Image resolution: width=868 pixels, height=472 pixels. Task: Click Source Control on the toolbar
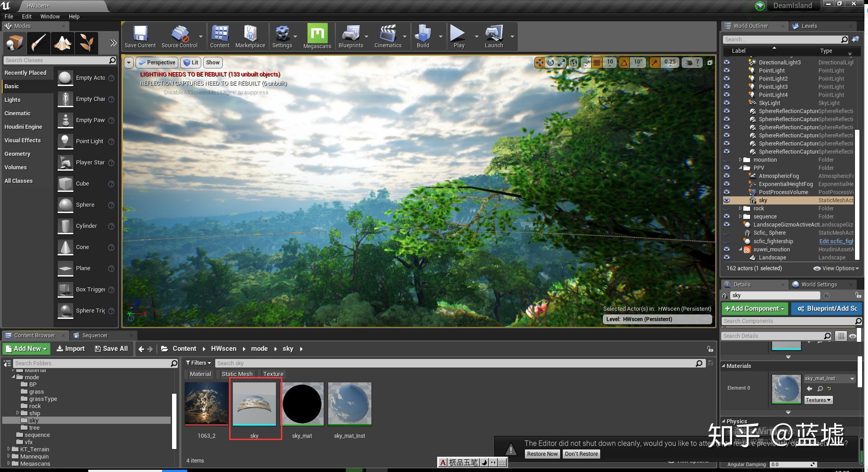180,34
